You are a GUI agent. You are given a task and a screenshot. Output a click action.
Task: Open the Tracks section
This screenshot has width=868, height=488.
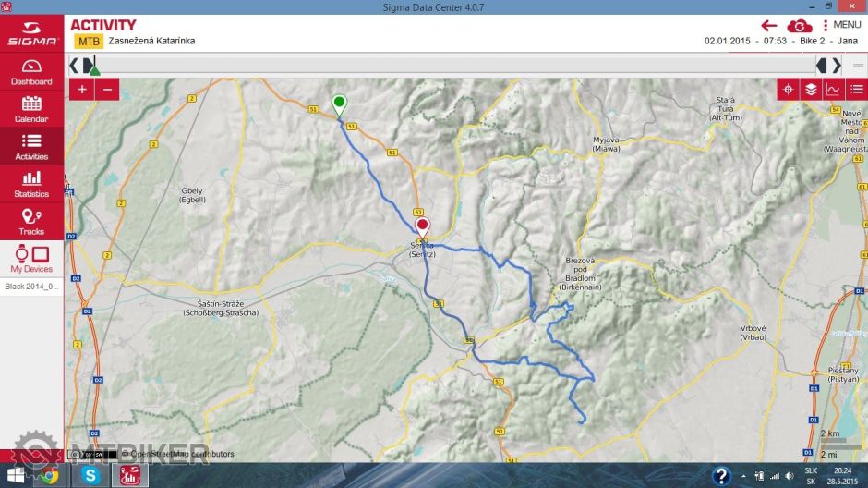31,222
